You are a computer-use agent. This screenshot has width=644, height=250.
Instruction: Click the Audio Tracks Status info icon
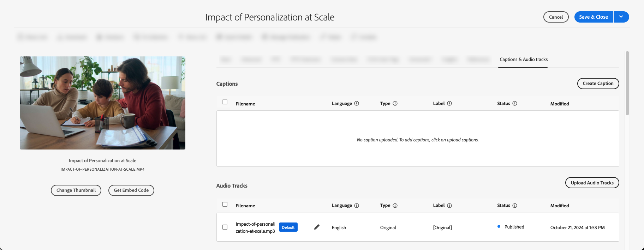pyautogui.click(x=515, y=206)
